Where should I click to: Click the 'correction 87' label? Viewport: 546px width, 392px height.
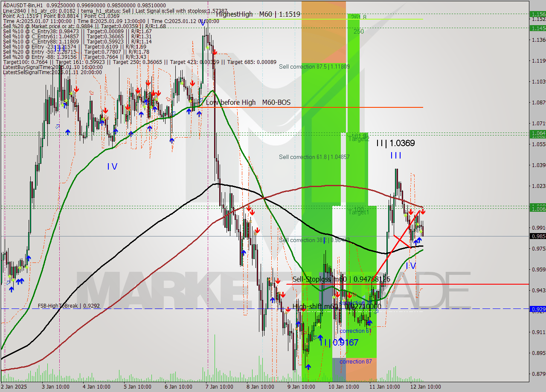pos(356,361)
